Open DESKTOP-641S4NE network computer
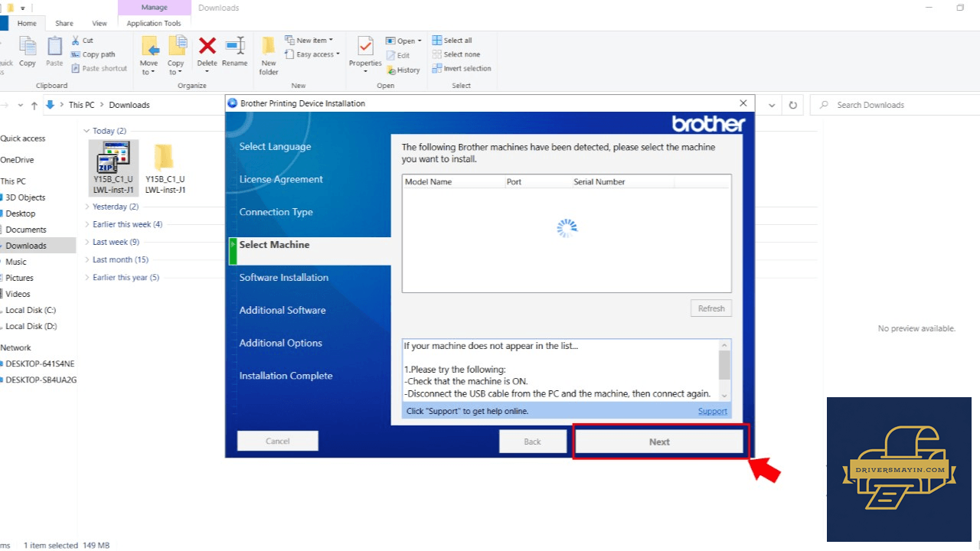Viewport: 980px width, 551px height. click(40, 364)
